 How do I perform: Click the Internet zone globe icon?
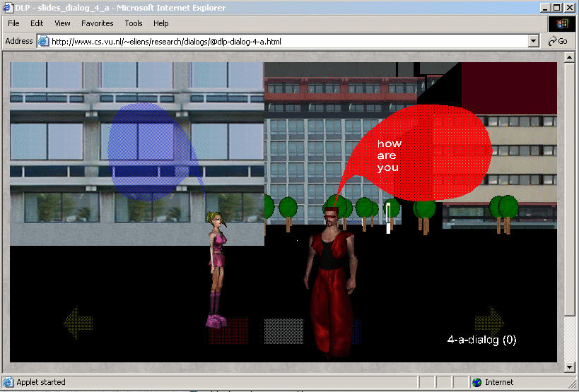point(476,382)
